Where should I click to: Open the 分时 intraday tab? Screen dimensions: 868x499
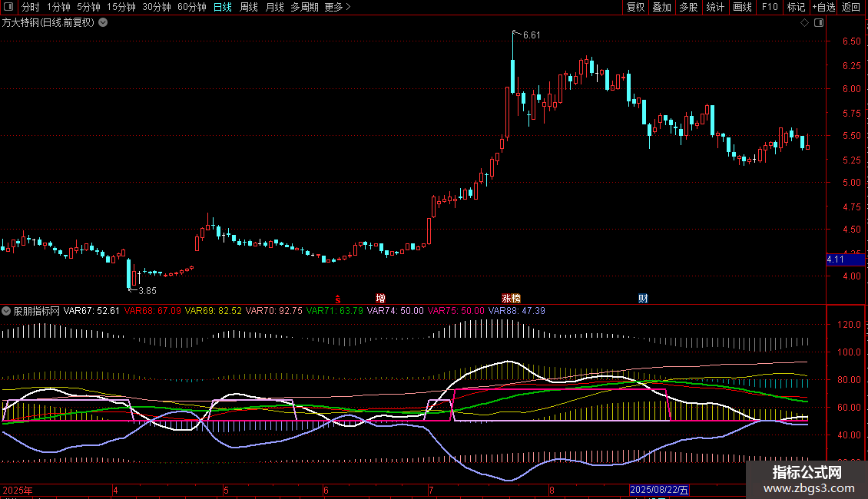(x=30, y=7)
